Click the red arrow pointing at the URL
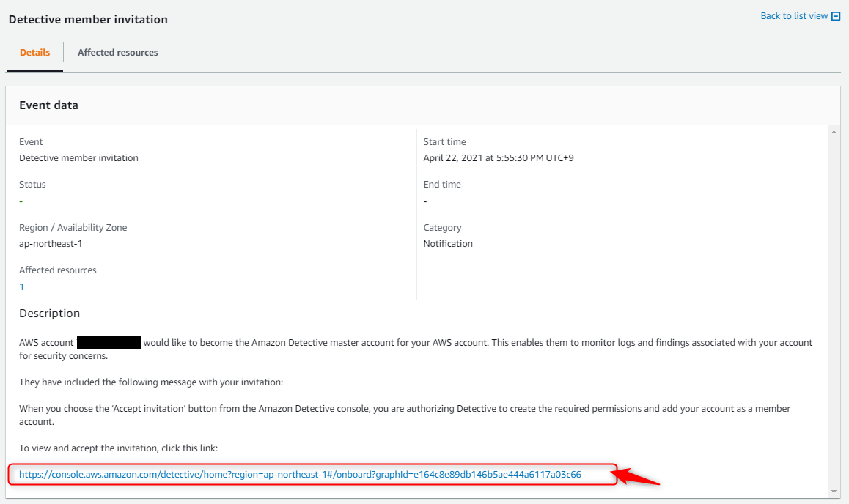The image size is (849, 504). 639,478
